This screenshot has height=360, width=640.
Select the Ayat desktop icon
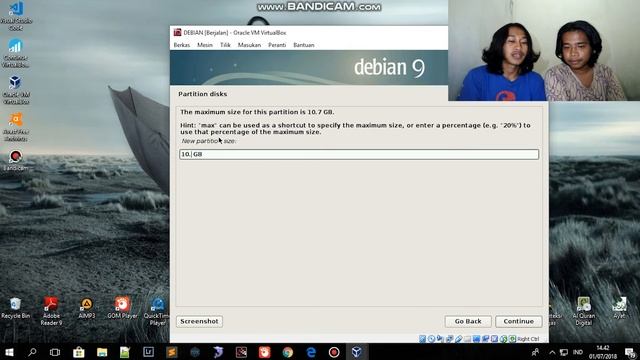619,308
